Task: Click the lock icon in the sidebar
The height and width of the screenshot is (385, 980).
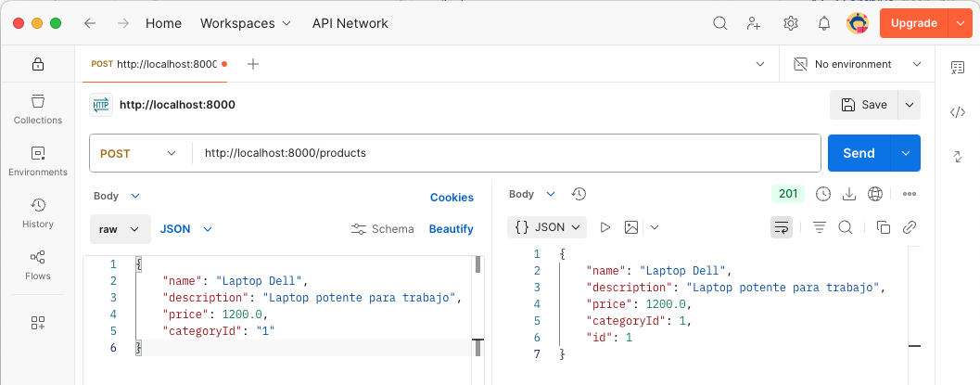Action: pos(37,64)
